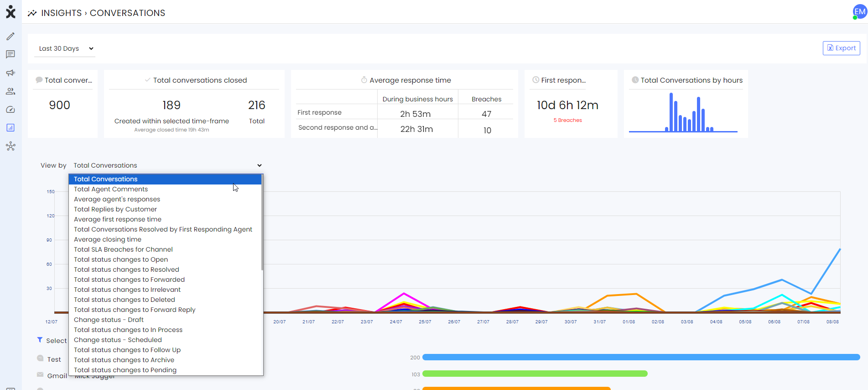Viewport: 868px width, 390px height.
Task: Open the integrations network icon in sidebar
Action: (x=10, y=146)
